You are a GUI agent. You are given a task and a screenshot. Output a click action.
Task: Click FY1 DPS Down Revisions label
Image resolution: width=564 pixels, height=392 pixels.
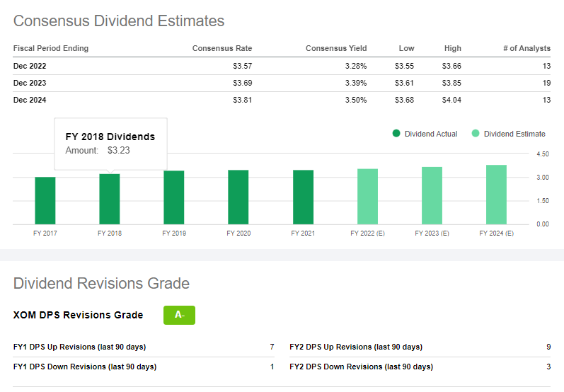[x=85, y=367]
